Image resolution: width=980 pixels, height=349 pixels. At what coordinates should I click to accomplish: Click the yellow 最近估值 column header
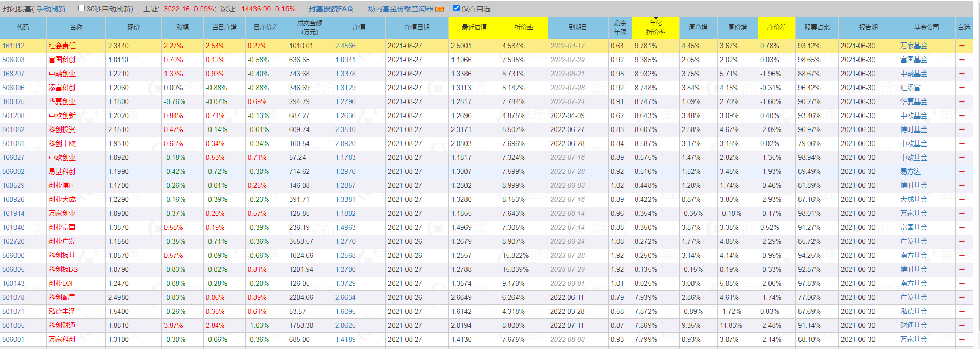click(474, 27)
